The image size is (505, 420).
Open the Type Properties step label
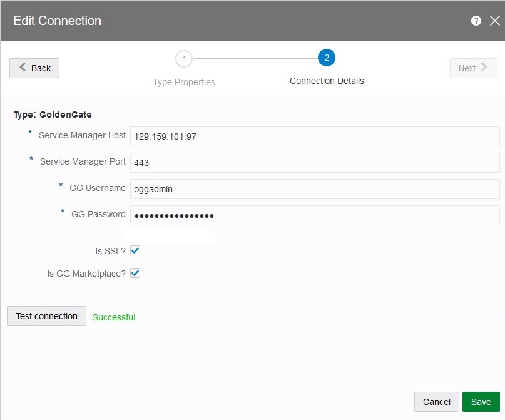[184, 82]
